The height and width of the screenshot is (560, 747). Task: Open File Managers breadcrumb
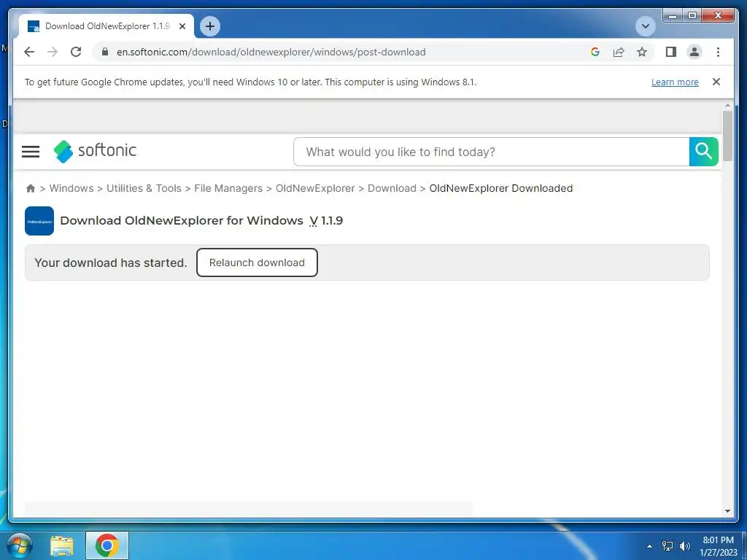point(228,188)
